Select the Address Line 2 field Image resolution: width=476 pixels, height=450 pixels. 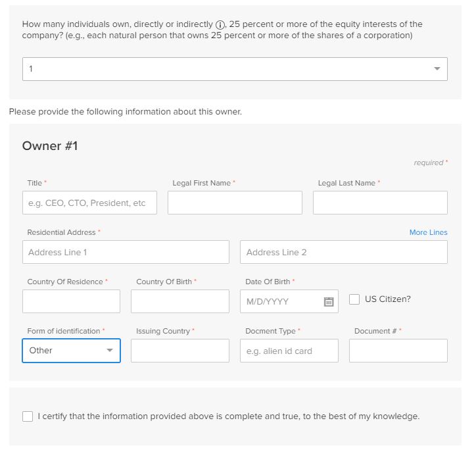point(344,252)
